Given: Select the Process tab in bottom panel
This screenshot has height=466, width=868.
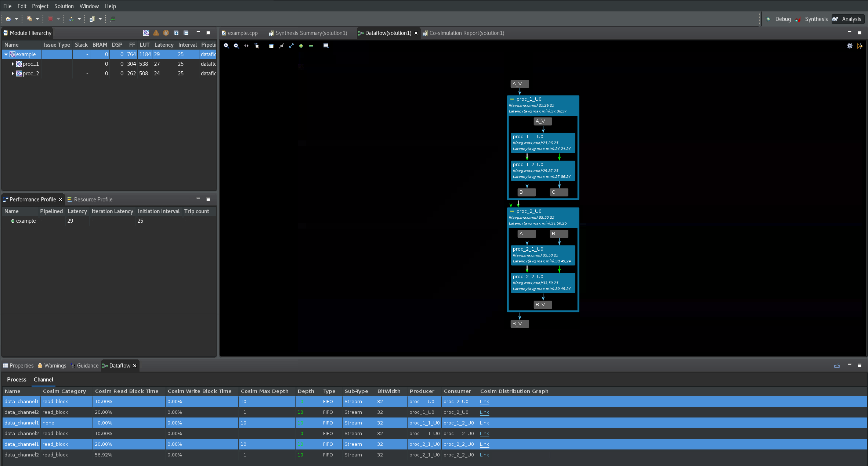Looking at the screenshot, I should 16,379.
